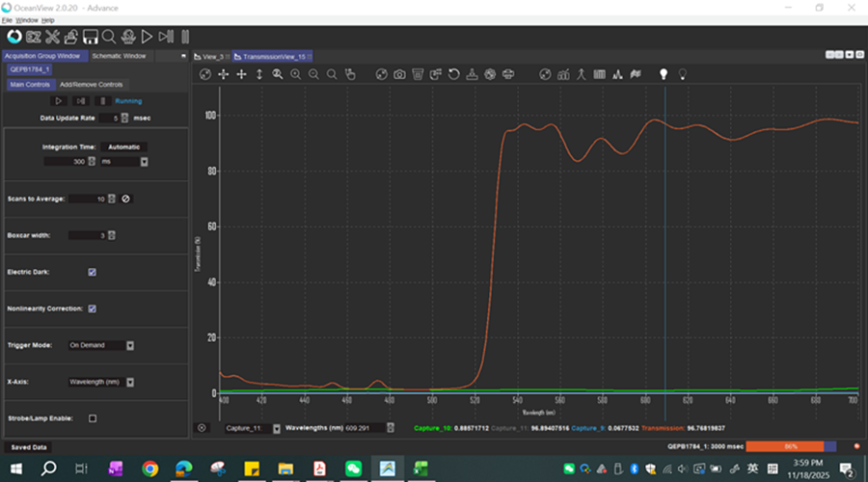Click the lit light bulb icon
This screenshot has height=482, width=868.
(x=664, y=74)
